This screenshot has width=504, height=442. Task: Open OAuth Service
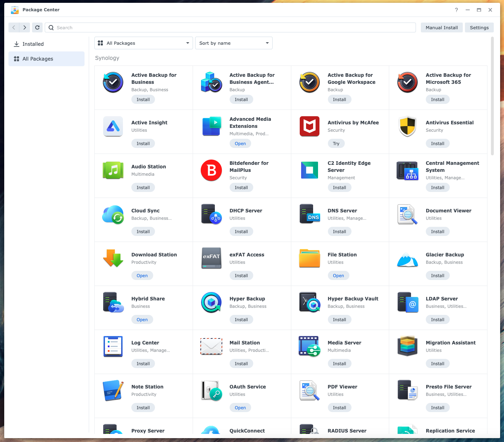[240, 407]
